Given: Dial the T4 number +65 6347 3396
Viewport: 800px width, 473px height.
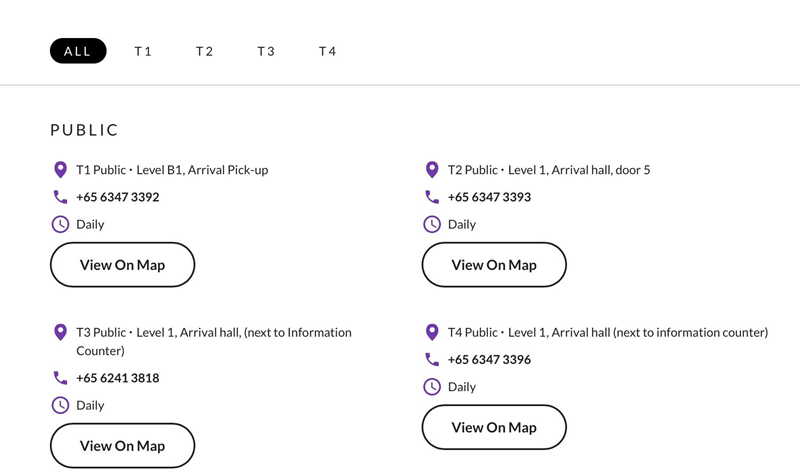Looking at the screenshot, I should (x=489, y=360).
